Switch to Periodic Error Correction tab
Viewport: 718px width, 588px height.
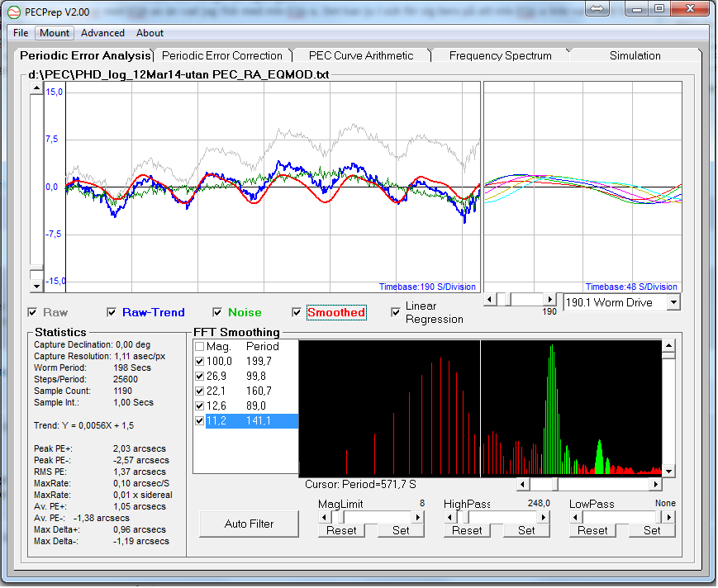(222, 56)
